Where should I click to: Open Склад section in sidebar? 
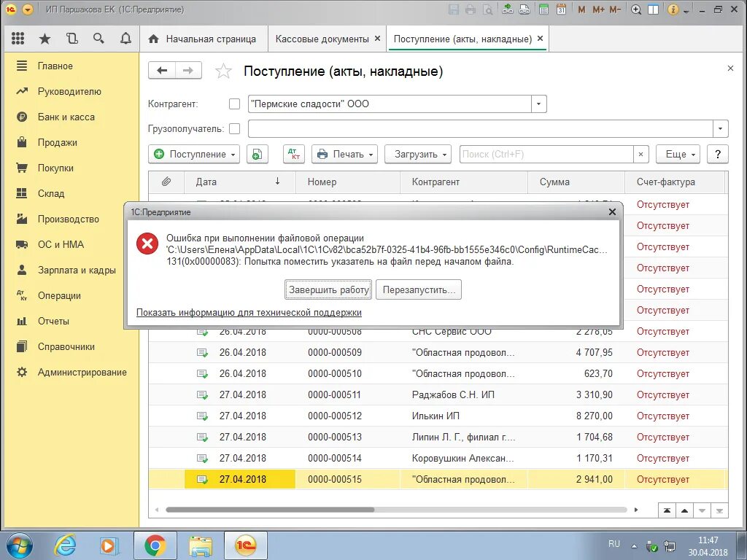[x=51, y=193]
